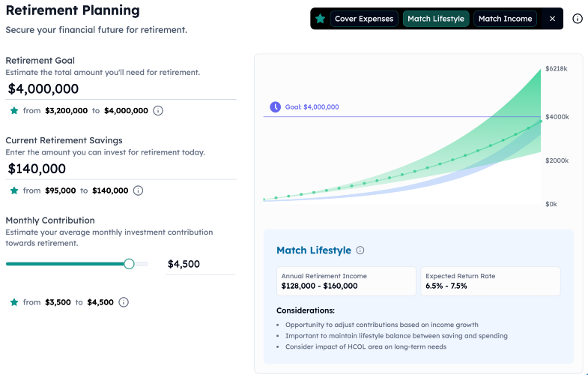Click the $4000k axis label
The width and height of the screenshot is (588, 375).
tap(557, 117)
